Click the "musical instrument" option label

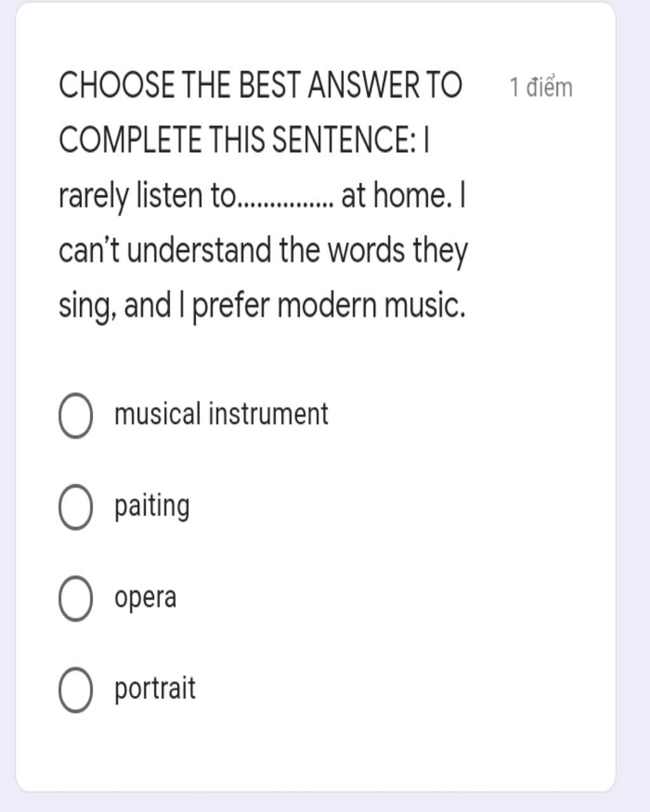tap(221, 414)
